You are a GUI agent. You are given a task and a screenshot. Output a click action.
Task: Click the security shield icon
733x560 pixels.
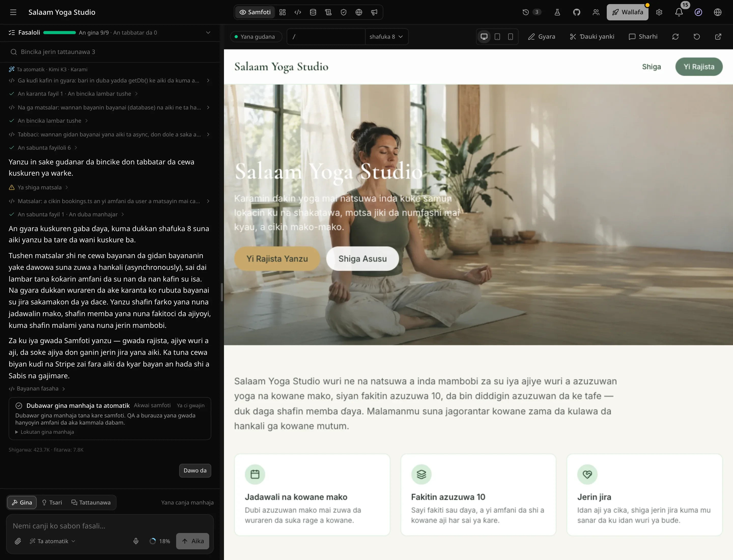pos(343,12)
